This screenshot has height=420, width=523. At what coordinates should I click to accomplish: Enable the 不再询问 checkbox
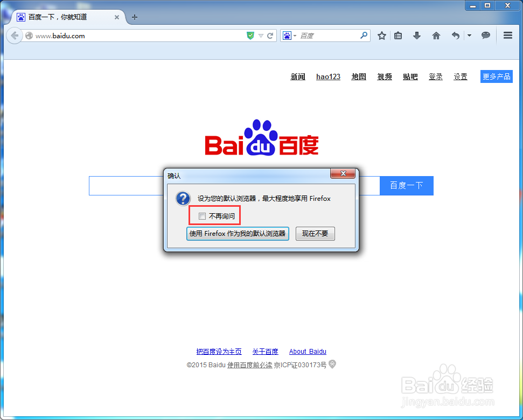tap(202, 215)
